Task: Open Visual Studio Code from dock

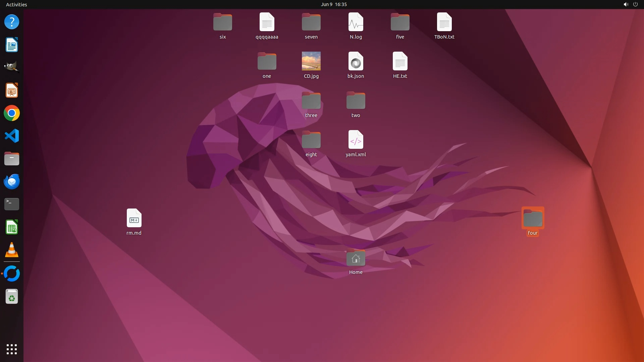Action: [x=12, y=136]
